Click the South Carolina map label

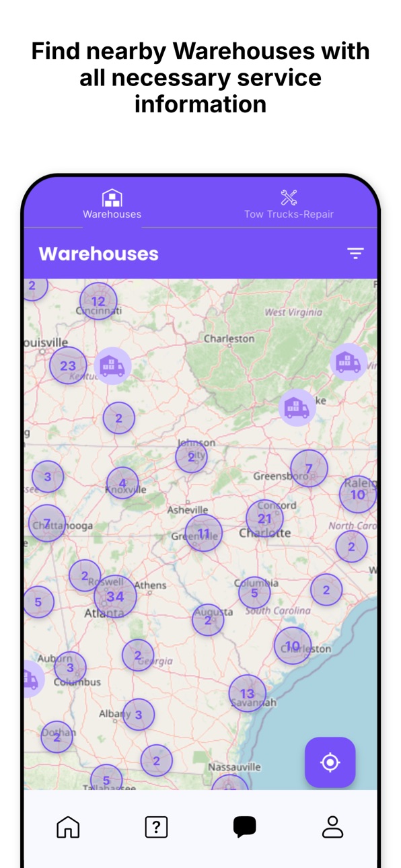click(x=278, y=610)
